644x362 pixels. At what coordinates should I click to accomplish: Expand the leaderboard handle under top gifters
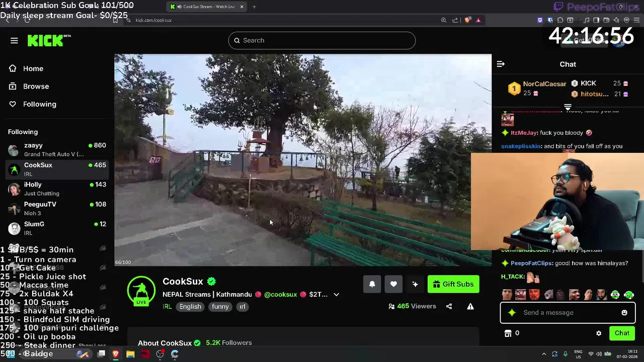click(568, 107)
